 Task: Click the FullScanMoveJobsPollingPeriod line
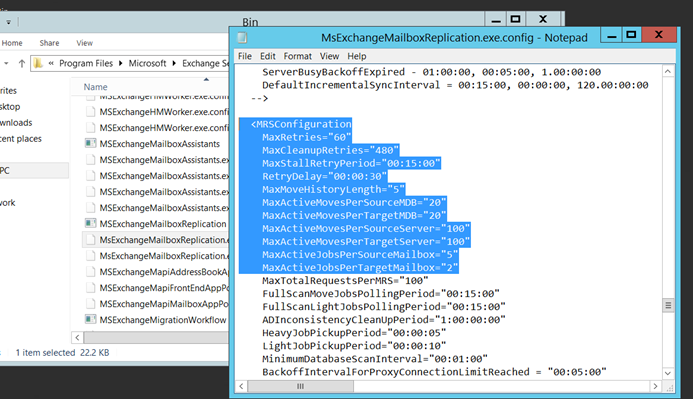click(381, 293)
